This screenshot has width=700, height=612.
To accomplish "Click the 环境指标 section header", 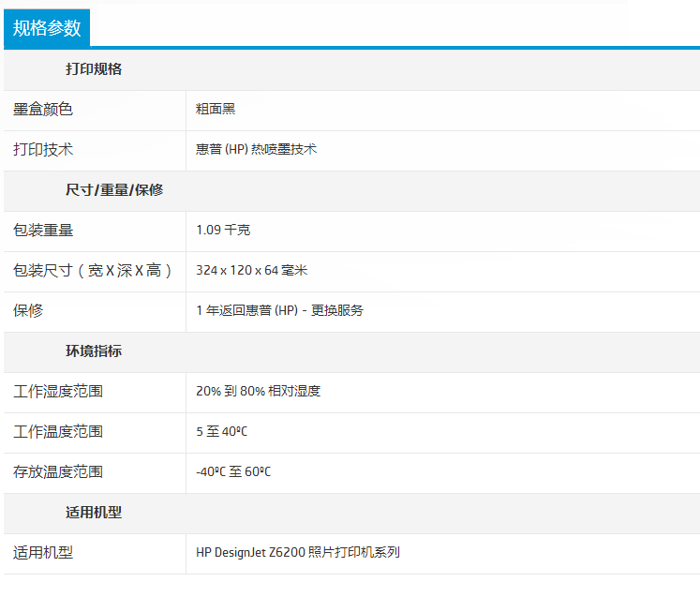I will click(x=94, y=351).
